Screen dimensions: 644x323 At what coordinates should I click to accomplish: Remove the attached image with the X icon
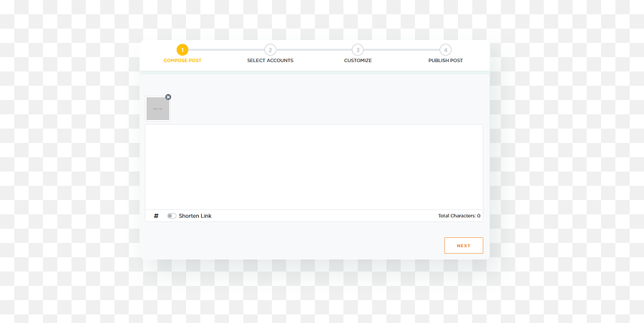pyautogui.click(x=168, y=97)
